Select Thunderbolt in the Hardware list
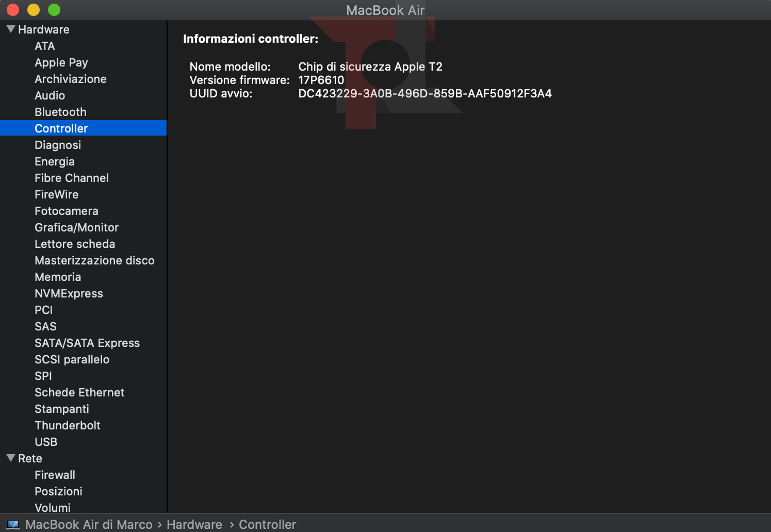This screenshot has height=532, width=771. coord(67,425)
